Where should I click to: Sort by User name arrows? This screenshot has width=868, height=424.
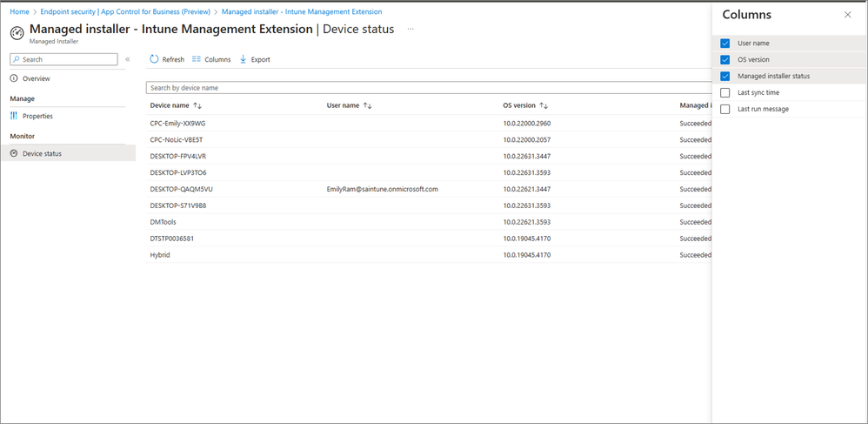[367, 105]
